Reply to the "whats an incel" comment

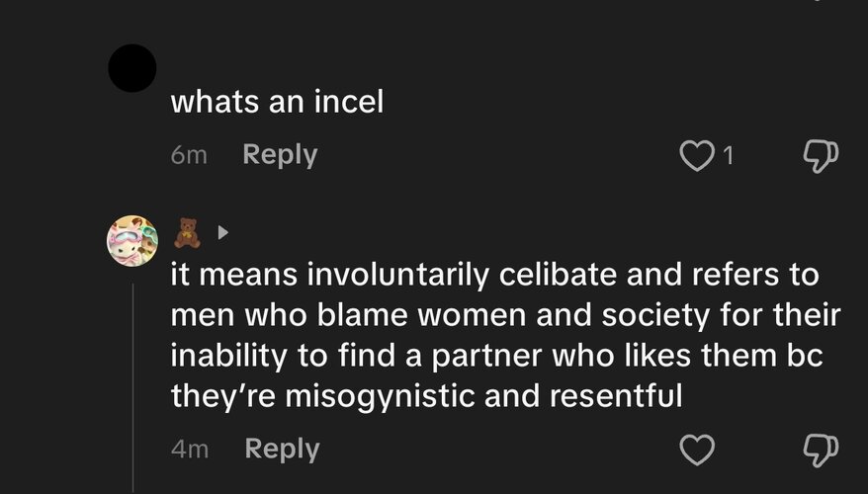point(280,155)
